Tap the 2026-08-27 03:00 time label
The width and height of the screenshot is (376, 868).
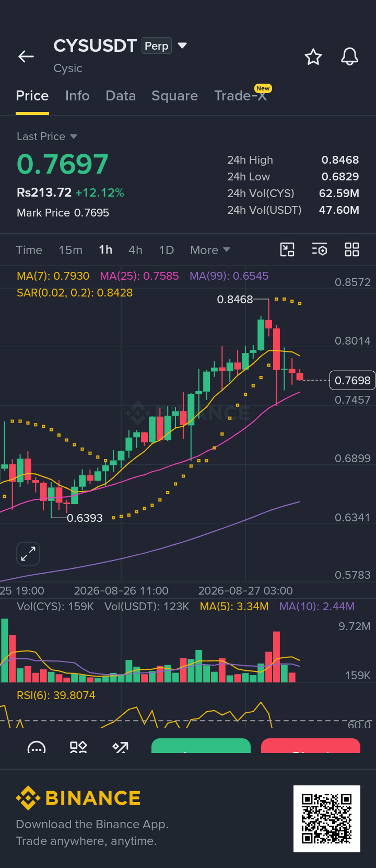pos(245,591)
